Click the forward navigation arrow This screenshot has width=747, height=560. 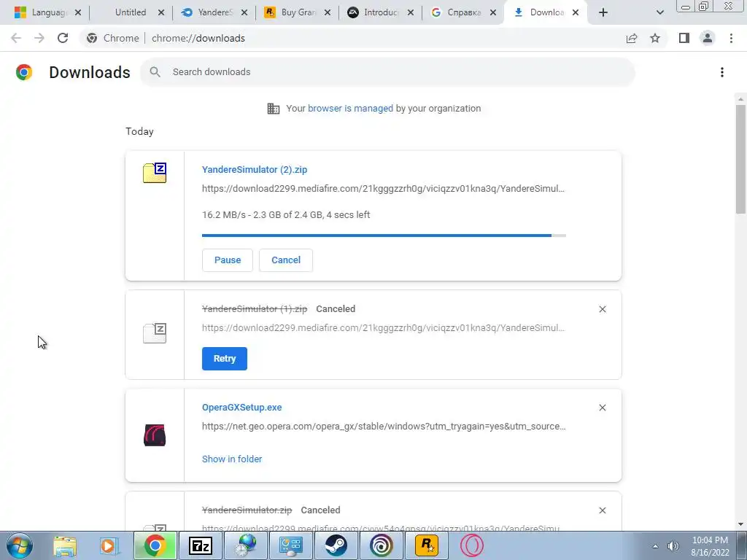39,38
